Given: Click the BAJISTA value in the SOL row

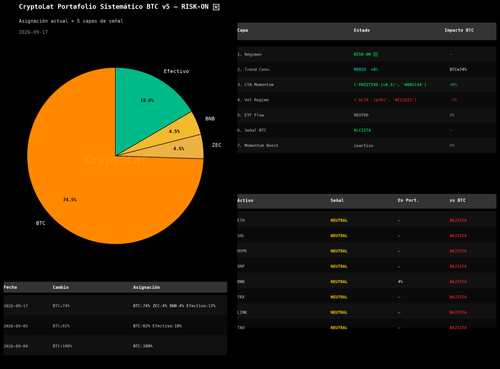Looking at the screenshot, I should [x=458, y=236].
